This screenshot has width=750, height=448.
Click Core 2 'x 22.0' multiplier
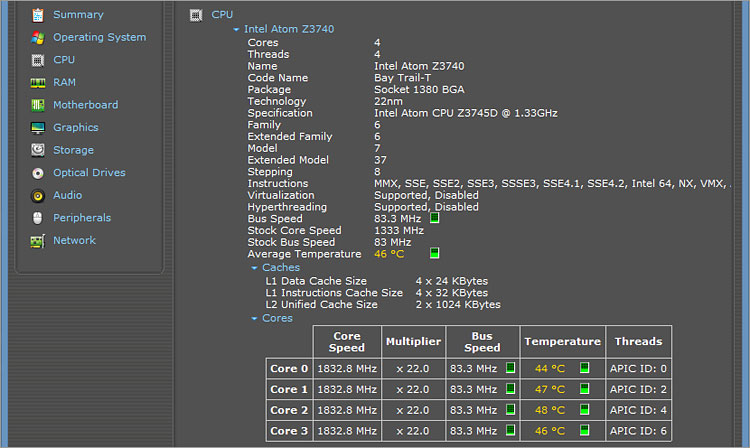pos(412,410)
